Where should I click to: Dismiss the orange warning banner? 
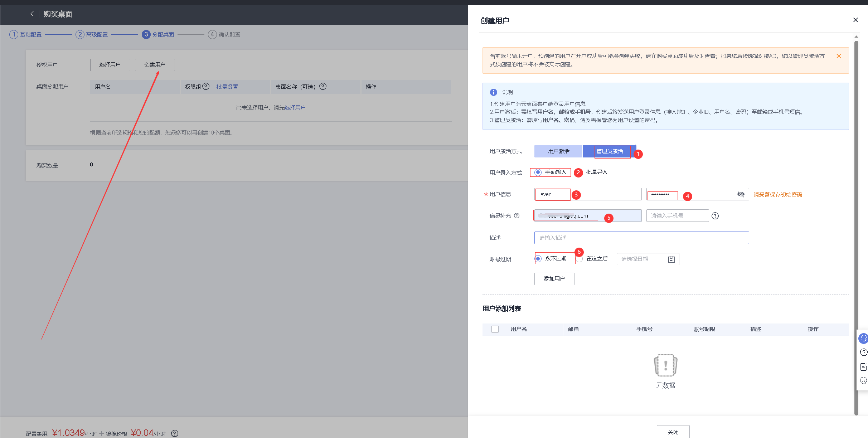[839, 56]
